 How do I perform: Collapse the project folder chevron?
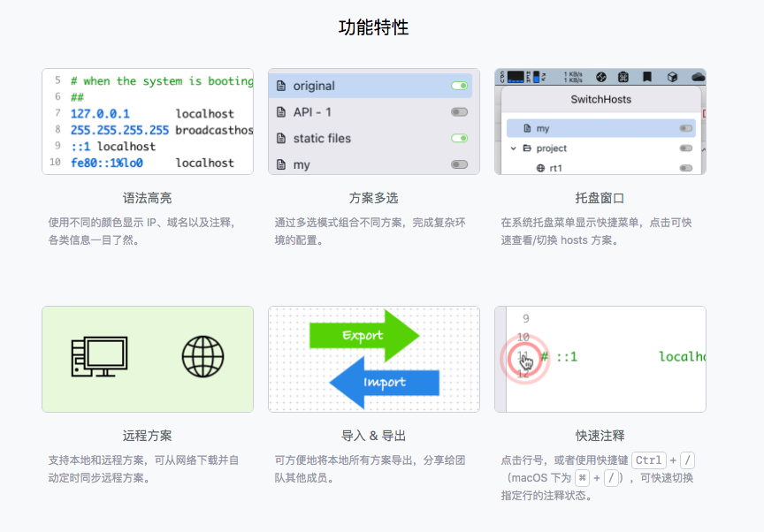pyautogui.click(x=514, y=148)
